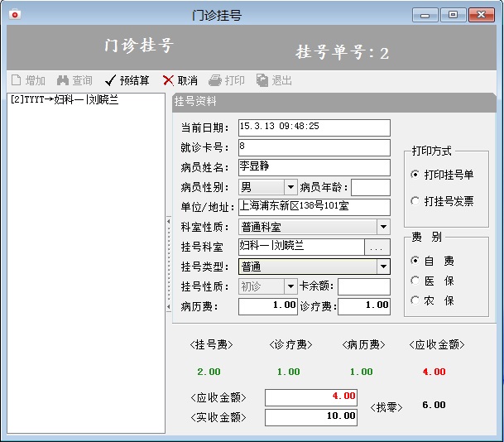Open the 挂号性质 dropdown
The image size is (504, 442).
[290, 286]
